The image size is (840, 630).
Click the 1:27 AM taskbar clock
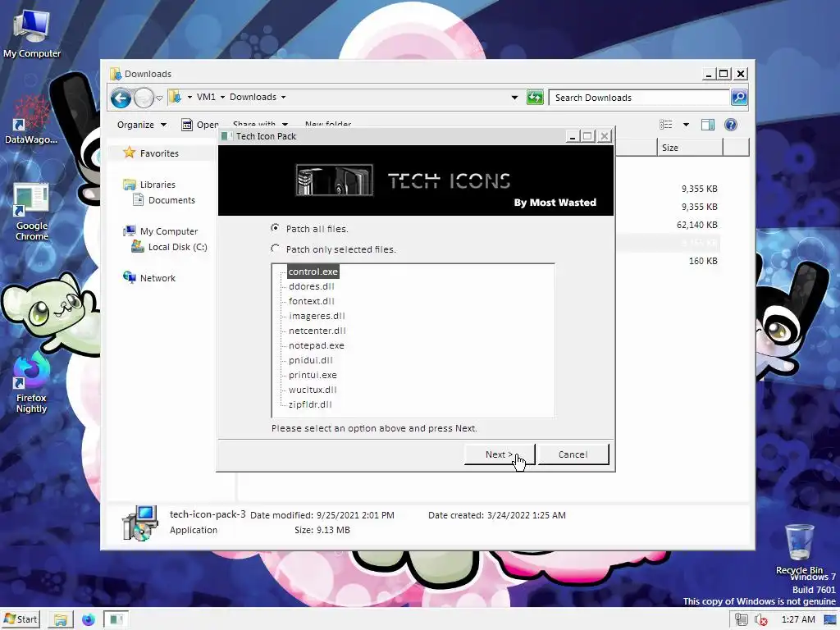[798, 619]
